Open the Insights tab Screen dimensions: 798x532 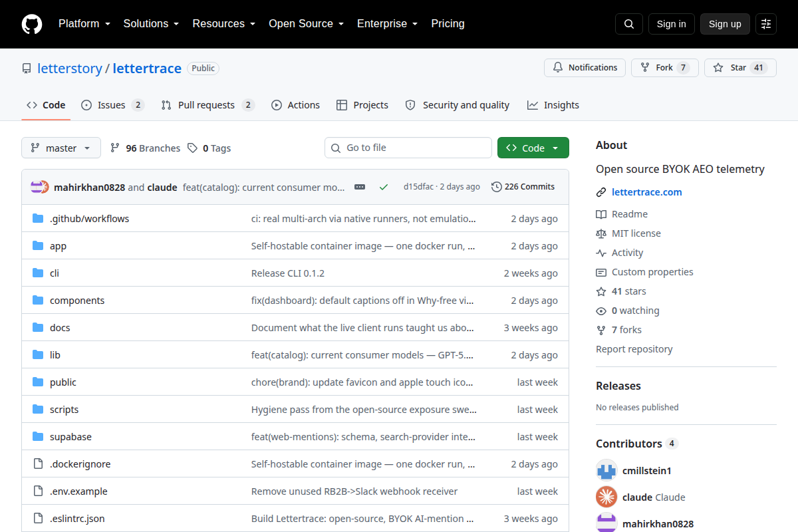(553, 105)
